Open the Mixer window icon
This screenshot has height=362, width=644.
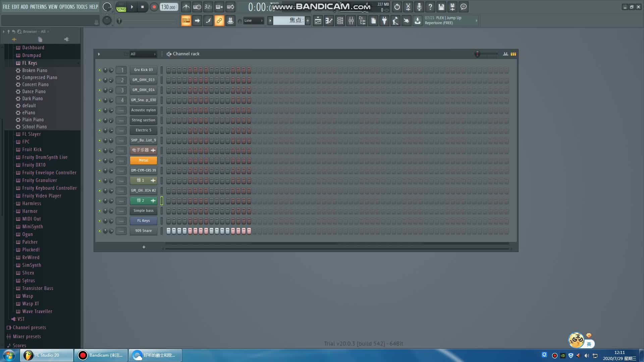click(351, 21)
